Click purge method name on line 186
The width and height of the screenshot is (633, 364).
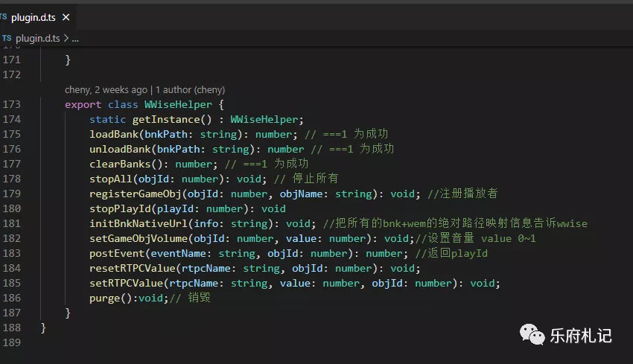pos(104,298)
